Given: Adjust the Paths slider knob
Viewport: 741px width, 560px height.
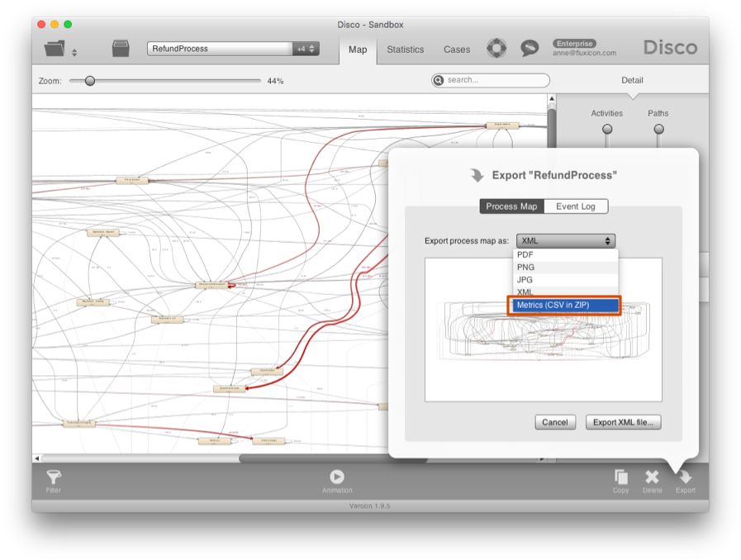Looking at the screenshot, I should 658,129.
